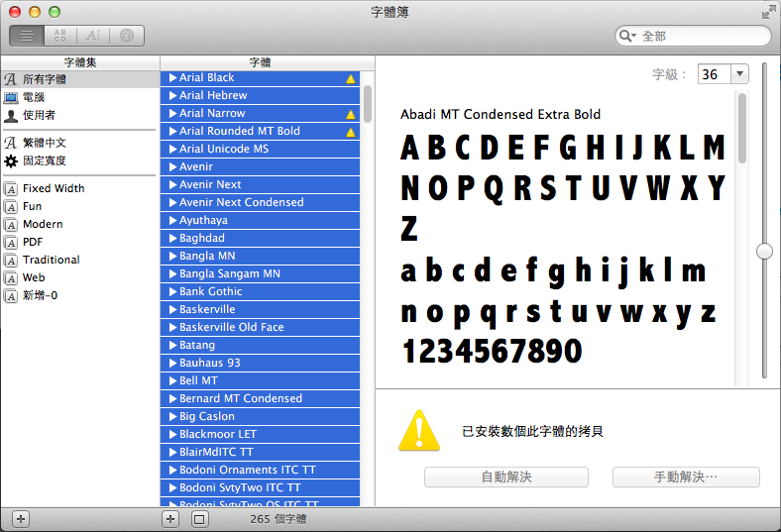Expand Bauhaus 93 font family
This screenshot has width=781, height=532.
click(x=172, y=363)
